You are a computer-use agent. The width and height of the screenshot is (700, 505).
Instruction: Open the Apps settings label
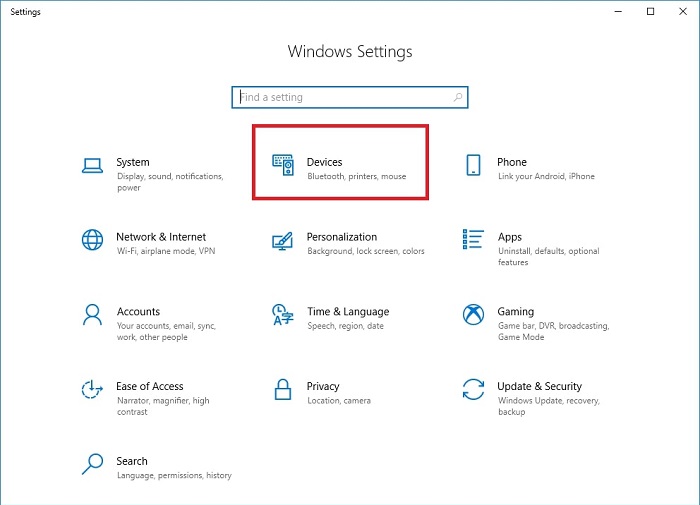pos(510,237)
